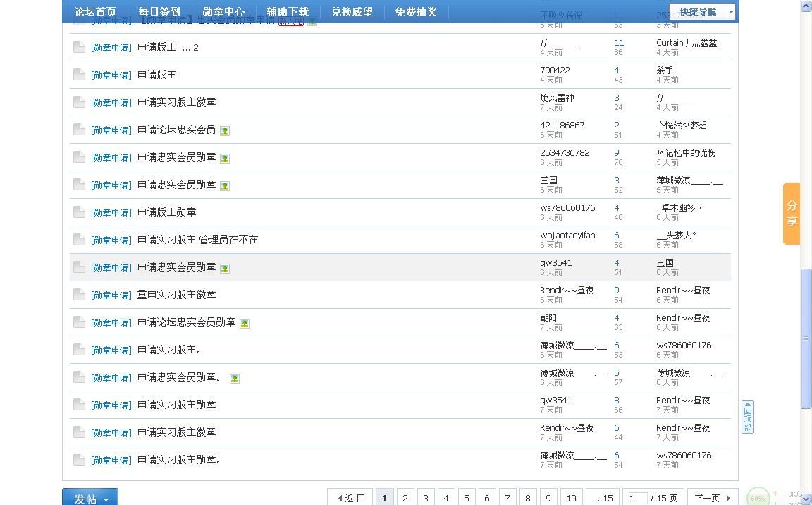Click the green 60% circle indicator
This screenshot has height=505, width=812.
point(758,497)
